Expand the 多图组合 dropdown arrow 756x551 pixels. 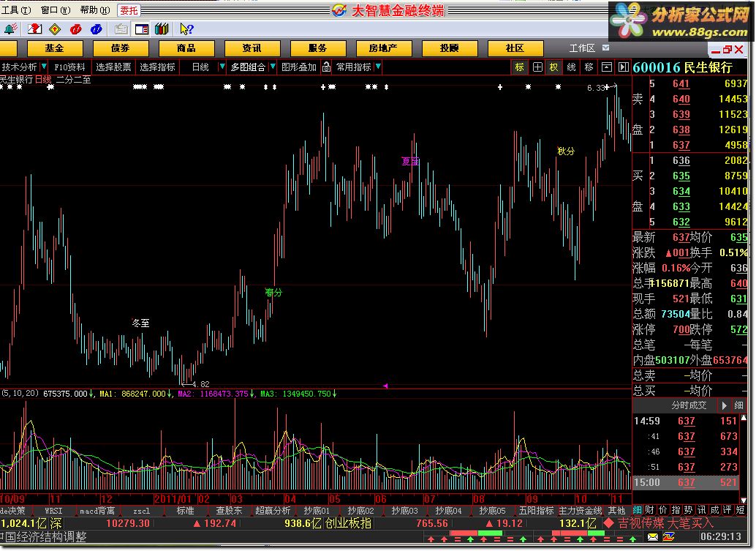273,67
